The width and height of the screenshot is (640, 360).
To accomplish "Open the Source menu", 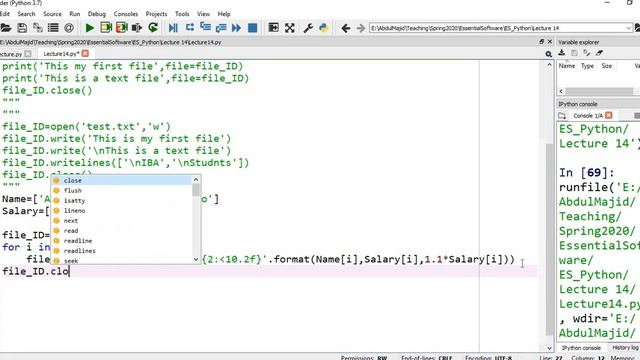I will pos(52,14).
